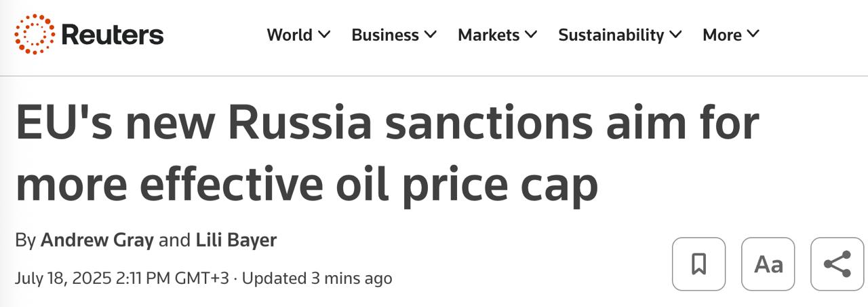
Task: Share the article using share icon
Action: point(837,264)
